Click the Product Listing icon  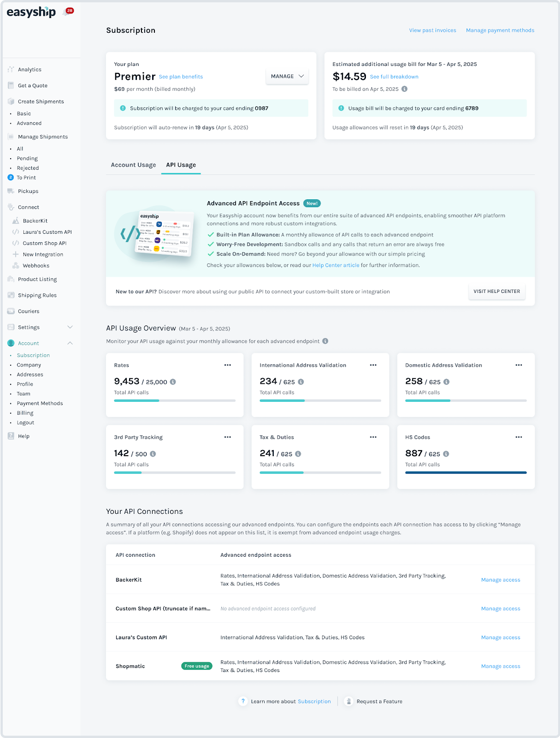[x=11, y=279]
